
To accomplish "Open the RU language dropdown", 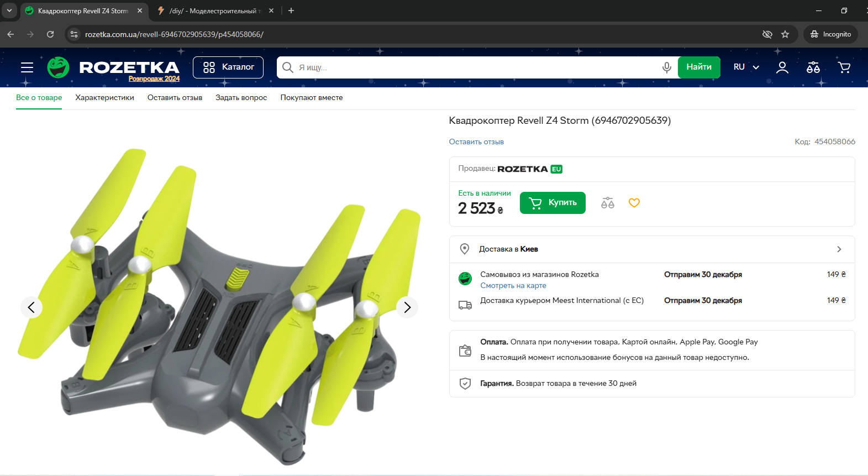I will [x=746, y=67].
